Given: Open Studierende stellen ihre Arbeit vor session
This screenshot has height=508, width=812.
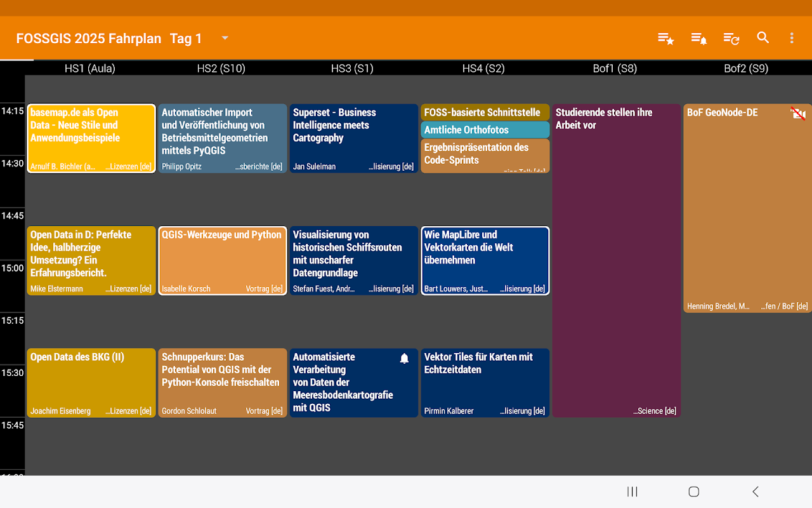Looking at the screenshot, I should pyautogui.click(x=617, y=260).
